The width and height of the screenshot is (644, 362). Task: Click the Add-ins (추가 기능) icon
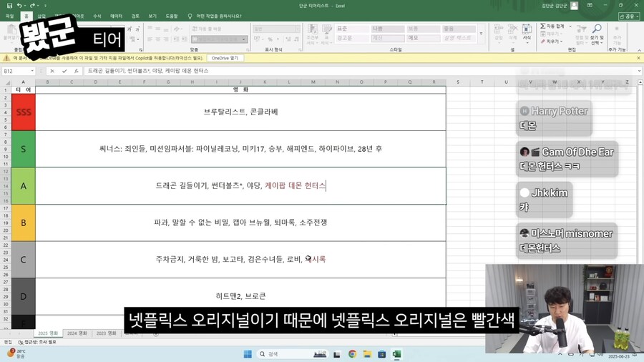coord(617,34)
